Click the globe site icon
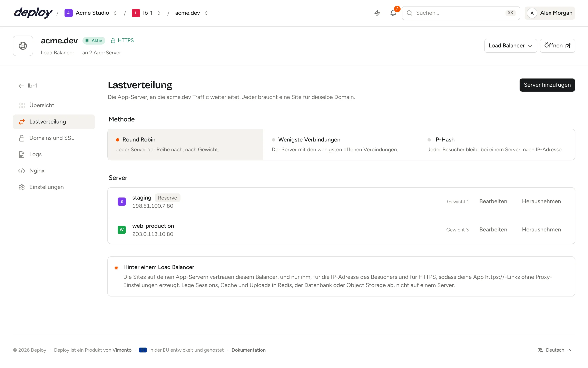 23,46
